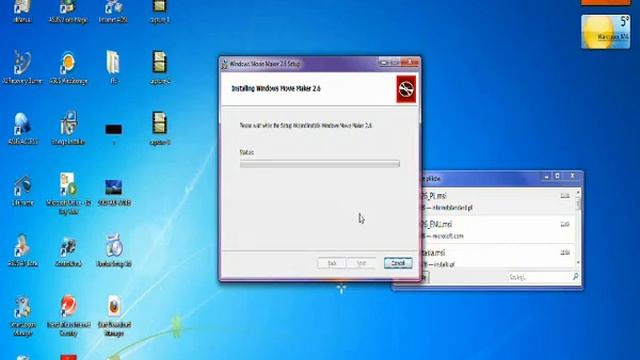Image resolution: width=640 pixels, height=360 pixels.
Task: Click the red Movie Maker logo in installer header
Action: pyautogui.click(x=406, y=89)
